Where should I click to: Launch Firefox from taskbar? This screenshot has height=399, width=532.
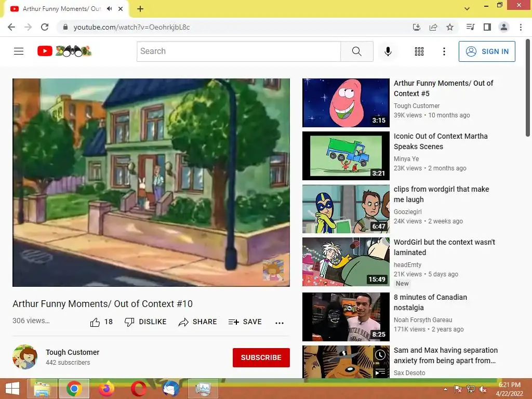pos(106,389)
